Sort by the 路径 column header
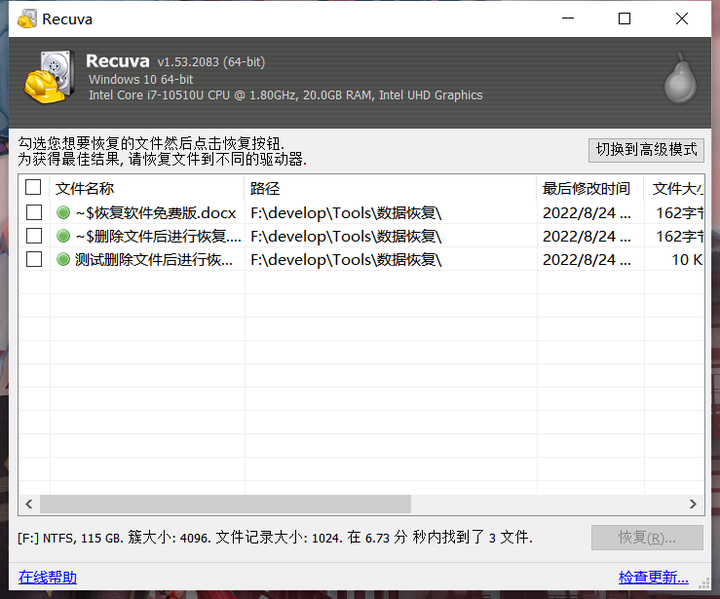The height and width of the screenshot is (599, 720). point(391,188)
